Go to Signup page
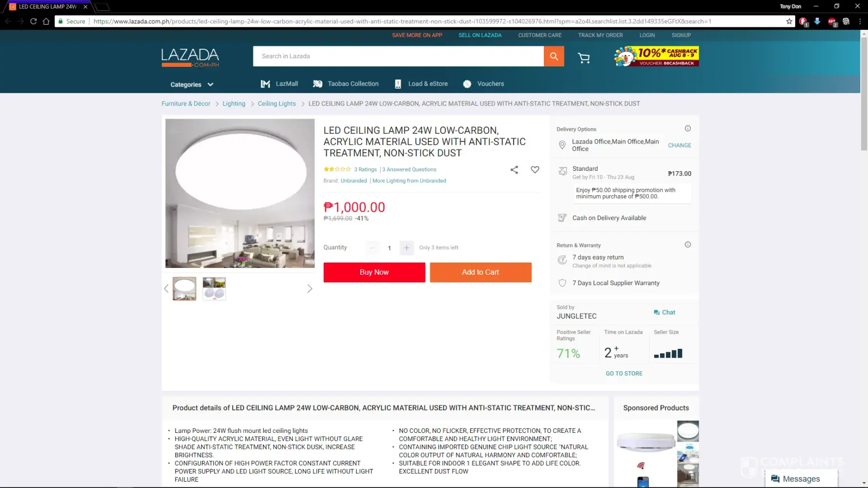The height and width of the screenshot is (488, 868). (x=681, y=35)
